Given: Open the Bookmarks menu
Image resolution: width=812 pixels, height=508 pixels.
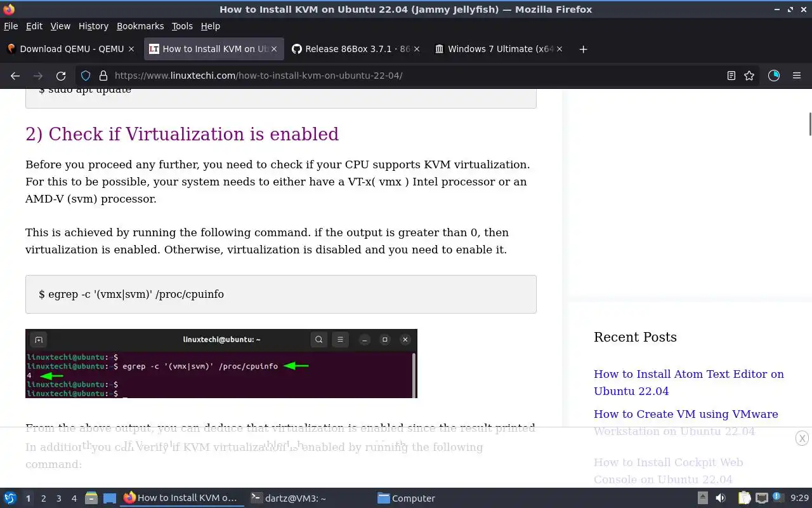Looking at the screenshot, I should coord(140,26).
